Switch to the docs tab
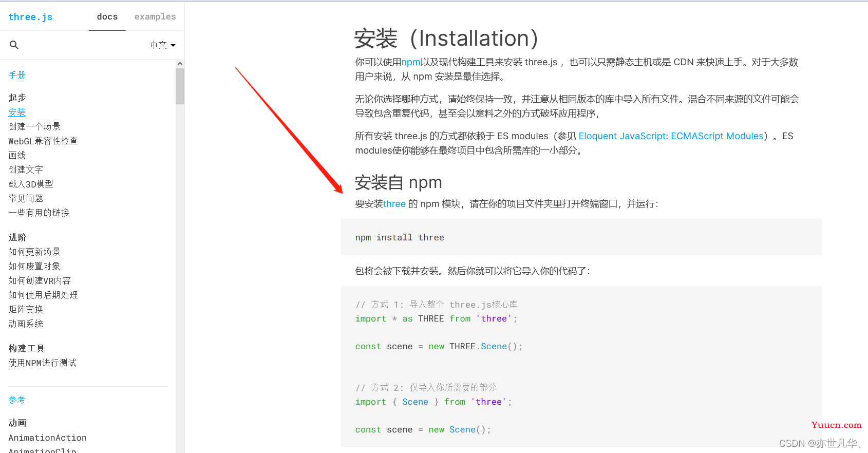Image resolution: width=868 pixels, height=453 pixels. [x=107, y=16]
